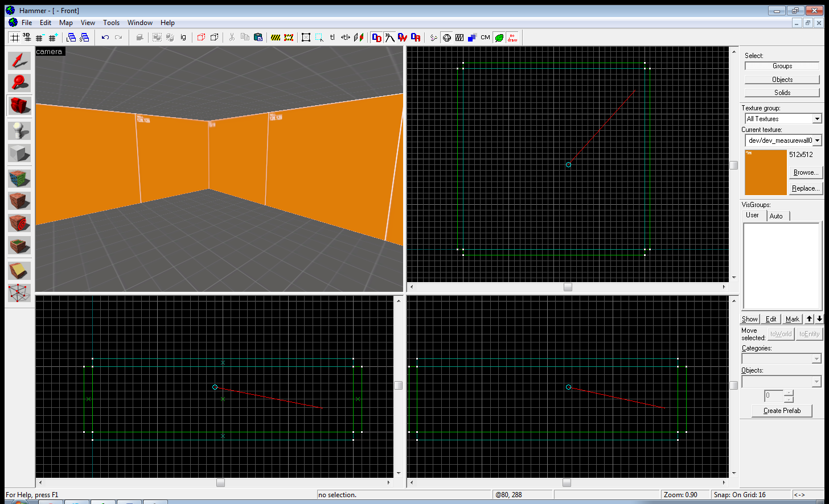
Task: Click the Undo arrow icon
Action: (105, 38)
